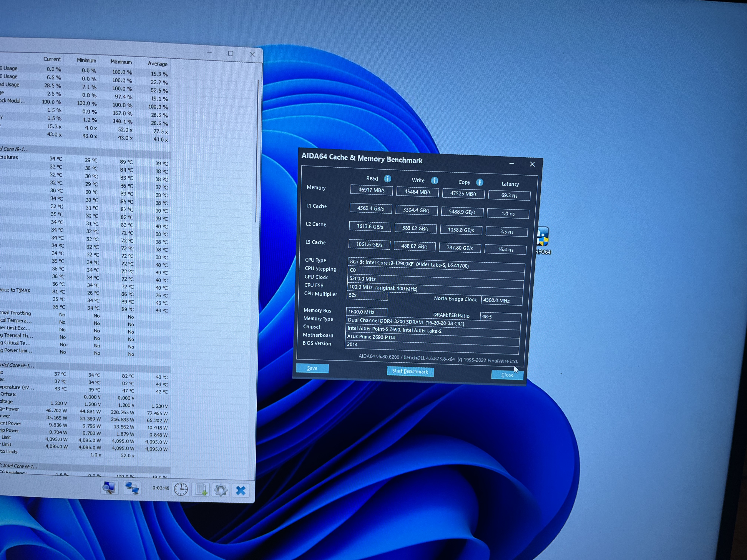Click the Read benchmark info icon
747x560 pixels.
[x=387, y=179]
